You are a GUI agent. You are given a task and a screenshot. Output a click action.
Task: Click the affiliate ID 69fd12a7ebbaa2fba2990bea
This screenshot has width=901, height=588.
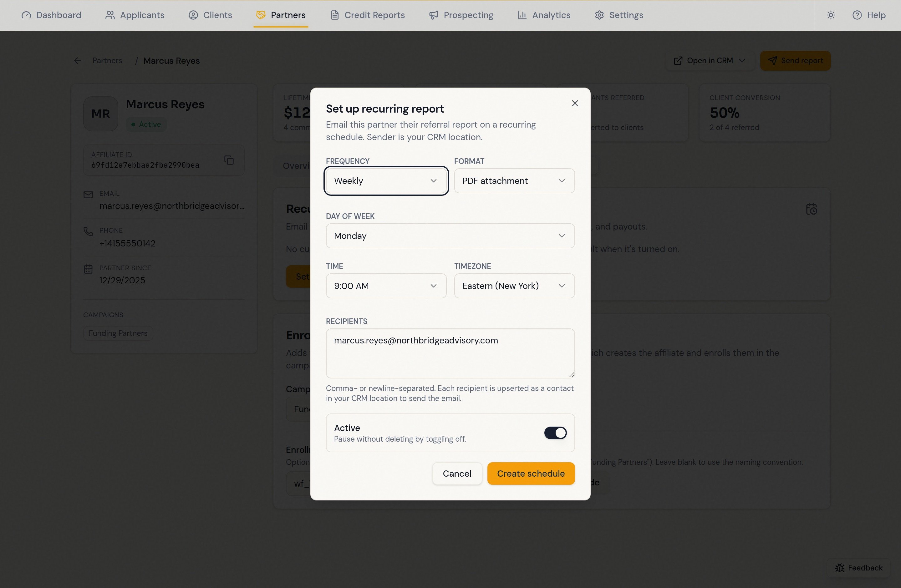(145, 165)
